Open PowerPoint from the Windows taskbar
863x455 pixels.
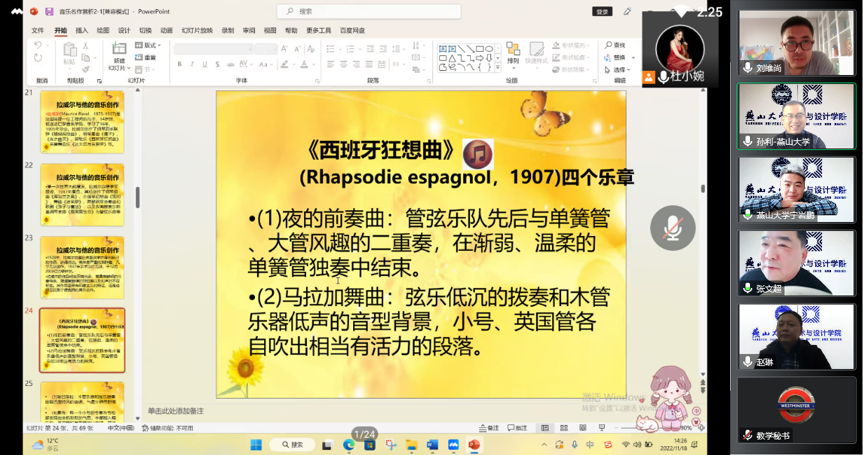click(474, 444)
